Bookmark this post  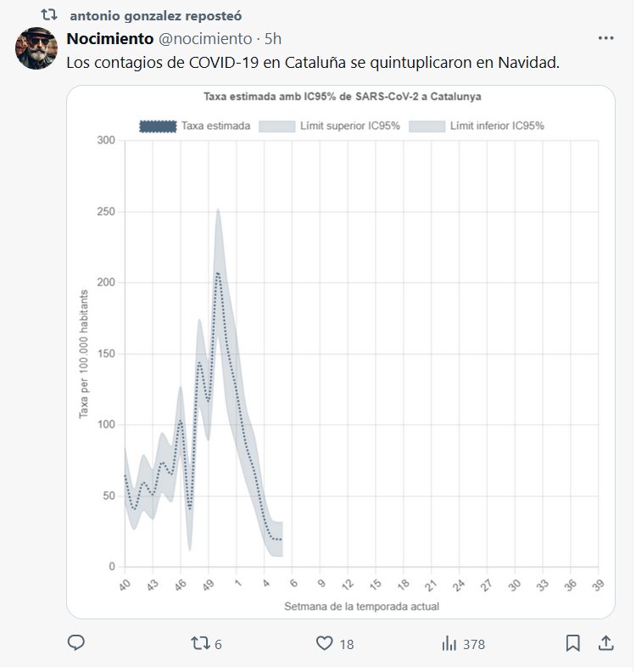tap(572, 644)
